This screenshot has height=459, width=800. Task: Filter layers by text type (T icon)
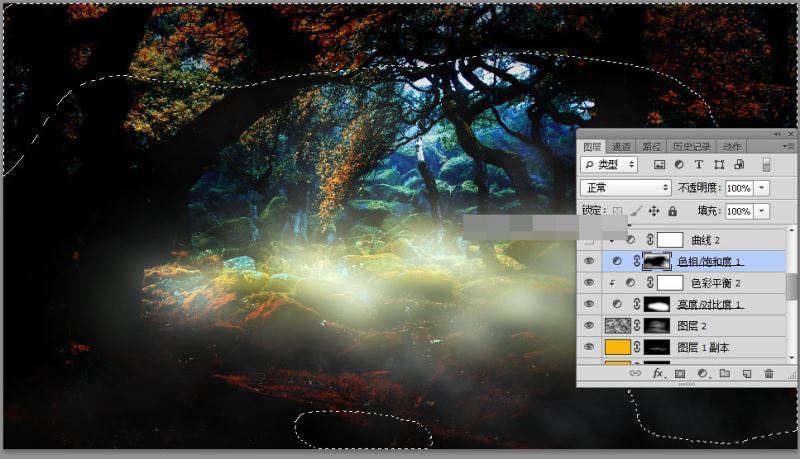[698, 164]
